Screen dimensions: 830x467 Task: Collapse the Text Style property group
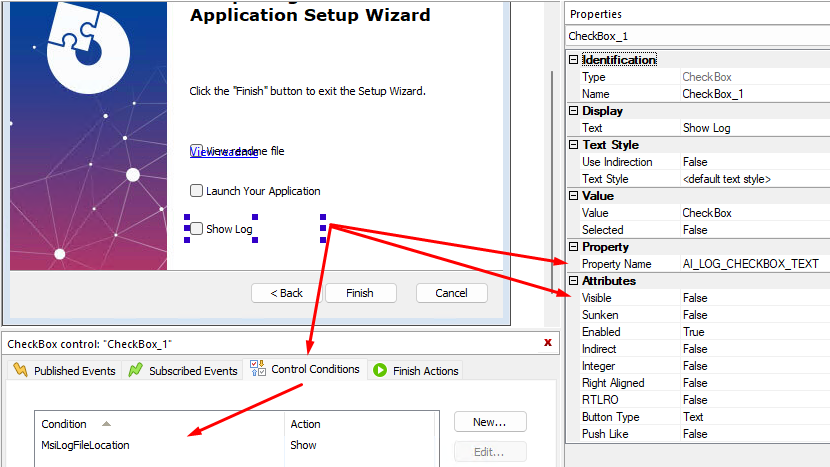pos(573,145)
